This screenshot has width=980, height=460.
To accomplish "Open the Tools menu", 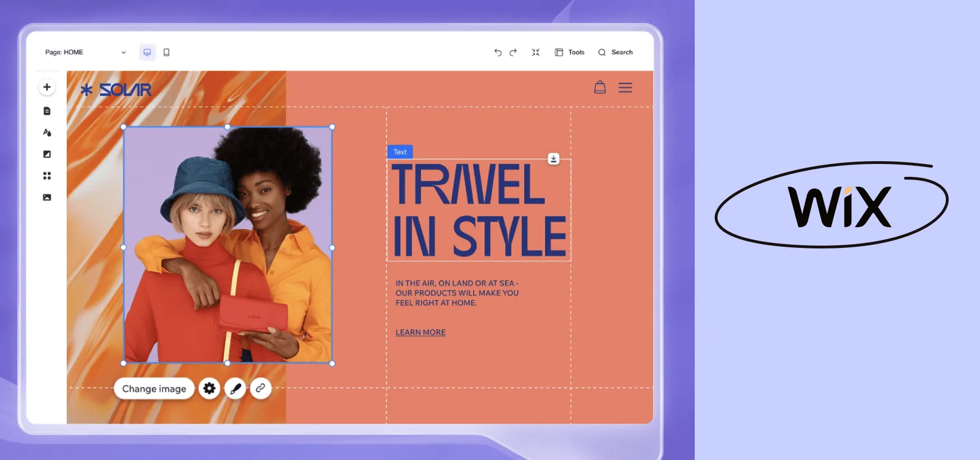I will point(569,52).
